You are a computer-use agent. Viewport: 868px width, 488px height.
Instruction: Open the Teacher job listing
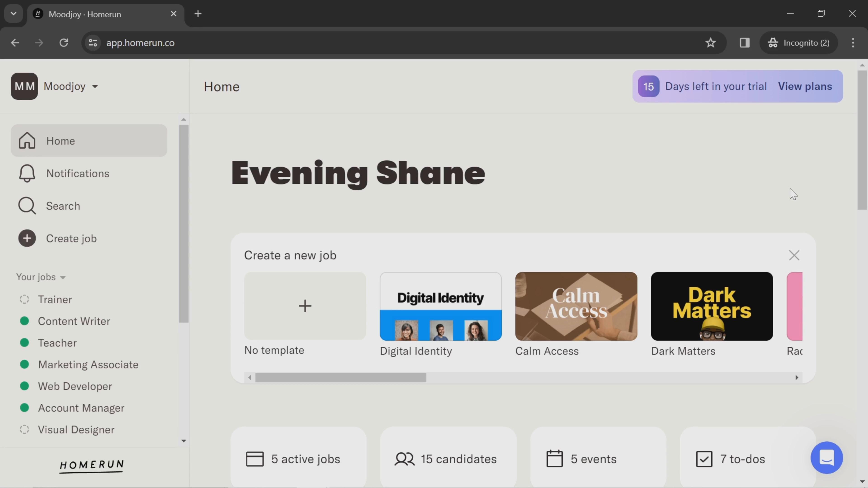(57, 343)
